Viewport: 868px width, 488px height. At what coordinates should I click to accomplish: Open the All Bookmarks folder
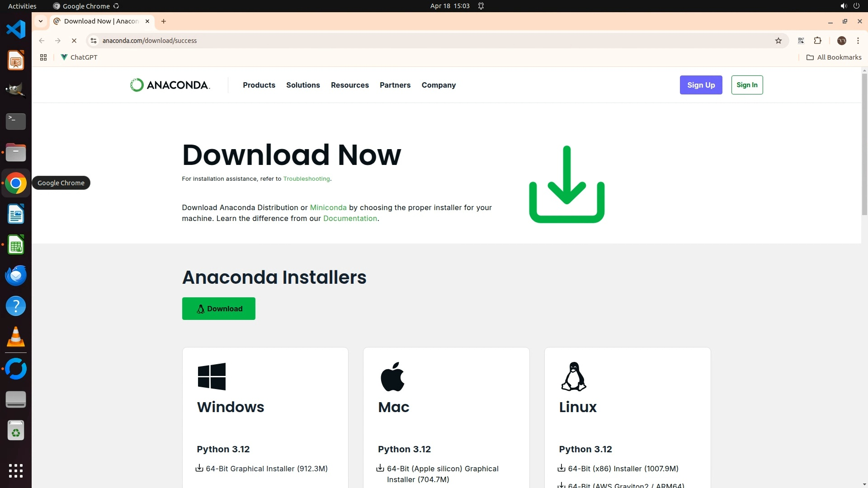834,57
